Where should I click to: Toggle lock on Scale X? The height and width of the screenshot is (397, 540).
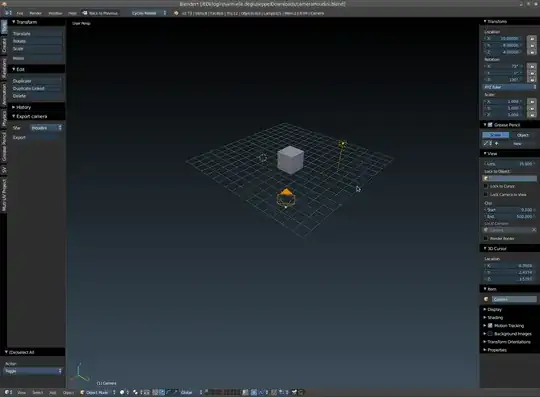point(532,102)
